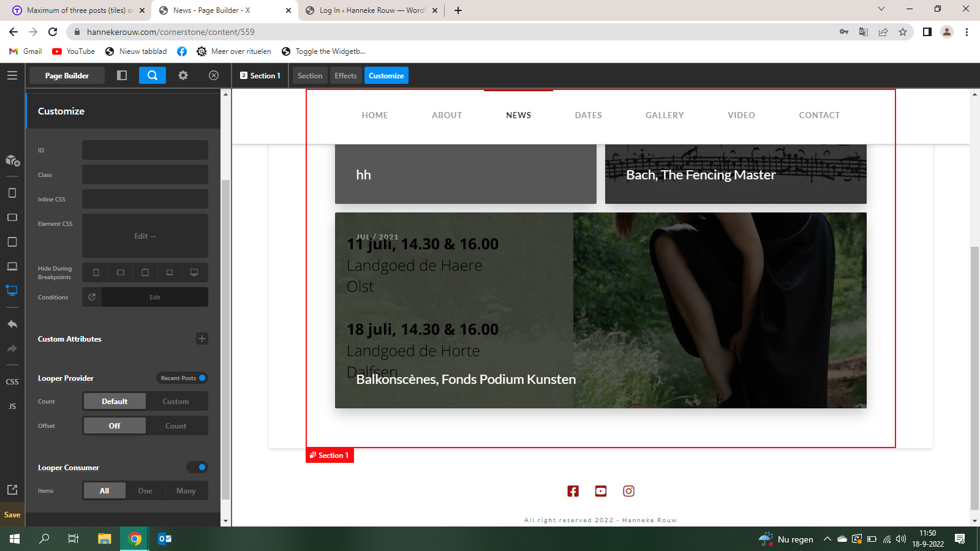The width and height of the screenshot is (980, 551).
Task: Click the Save button
Action: click(x=12, y=515)
